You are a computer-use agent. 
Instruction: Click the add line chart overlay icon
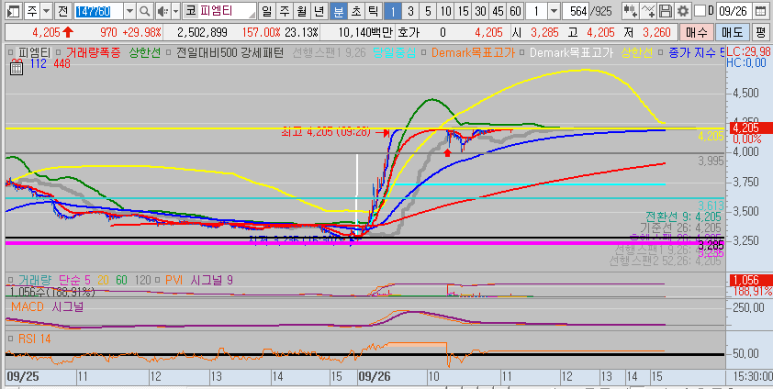tap(649, 11)
